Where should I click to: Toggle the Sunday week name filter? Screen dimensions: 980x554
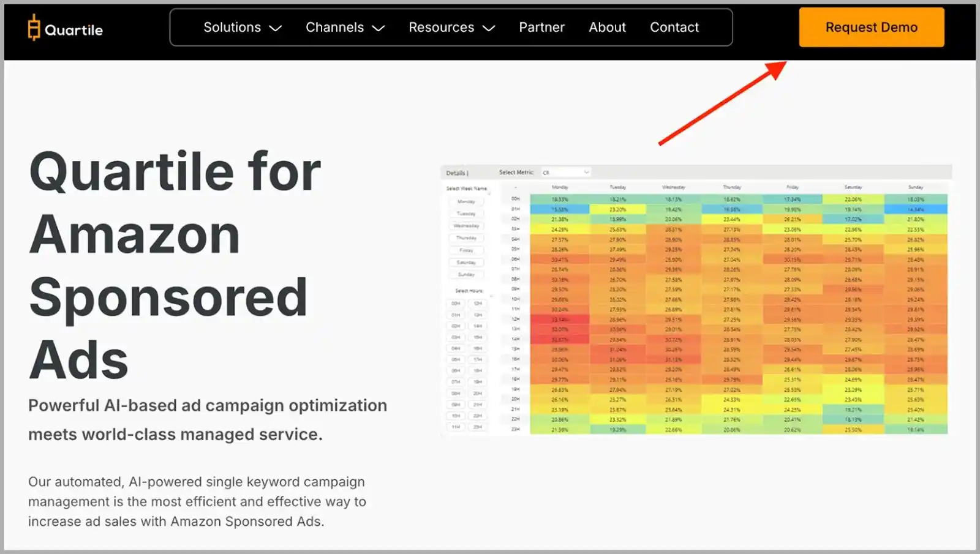click(467, 274)
